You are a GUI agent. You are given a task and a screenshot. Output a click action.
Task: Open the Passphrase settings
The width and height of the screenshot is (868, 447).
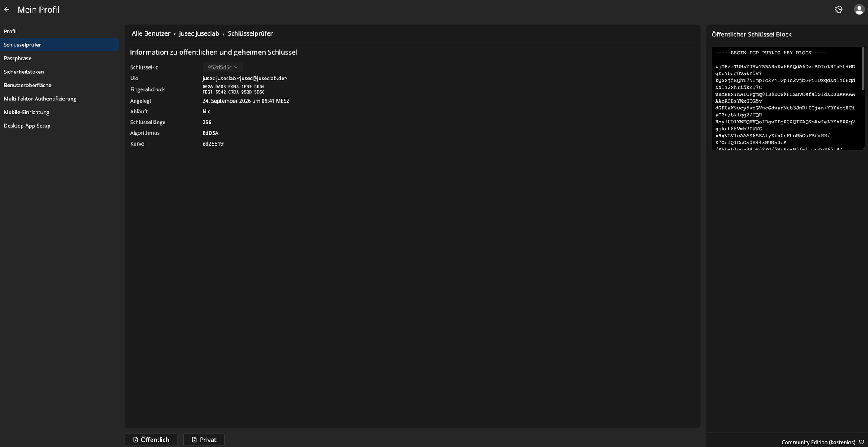pos(59,58)
